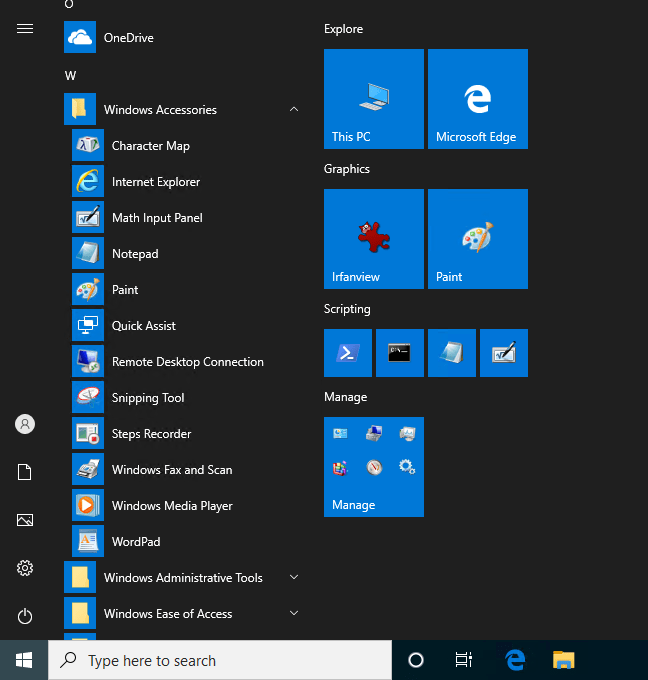Screen dimensions: 648x680
Task: Open File Explorer from the taskbar
Action: [563, 660]
